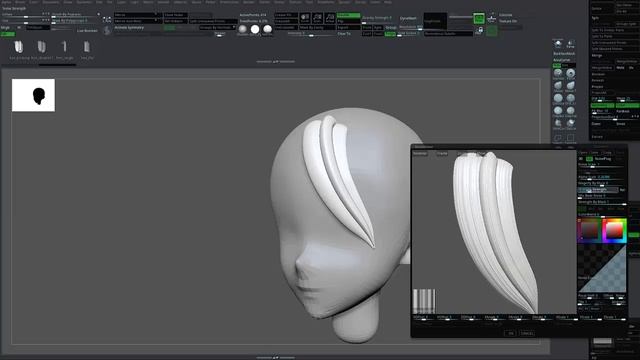Click the bright green square icon beside DynaMesh
This screenshot has width=640, height=360.
pos(479,18)
